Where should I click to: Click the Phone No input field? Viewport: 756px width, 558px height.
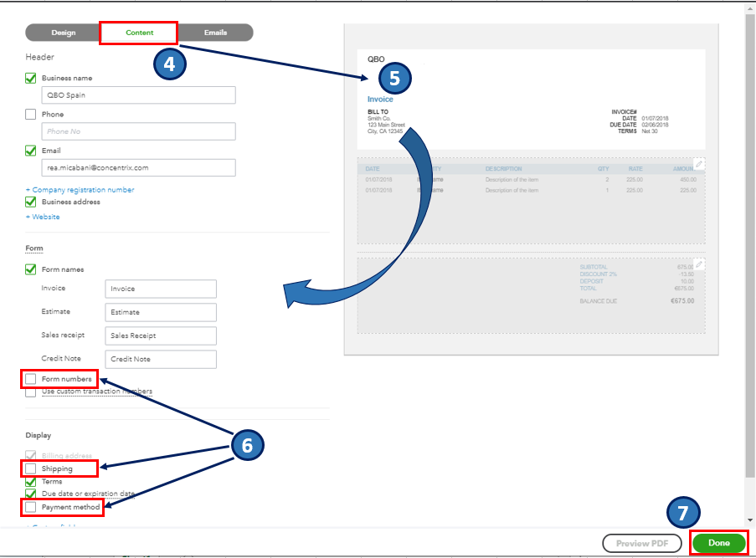point(139,131)
